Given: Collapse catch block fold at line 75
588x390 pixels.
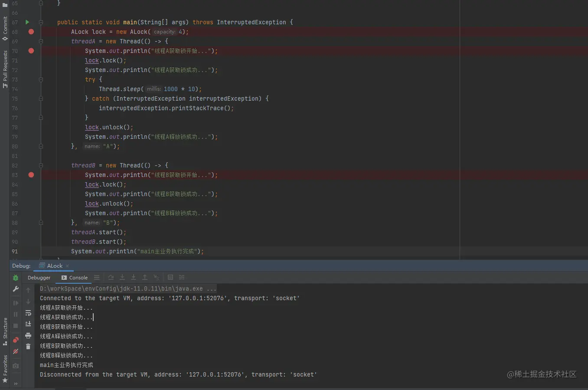Looking at the screenshot, I should [41, 98].
